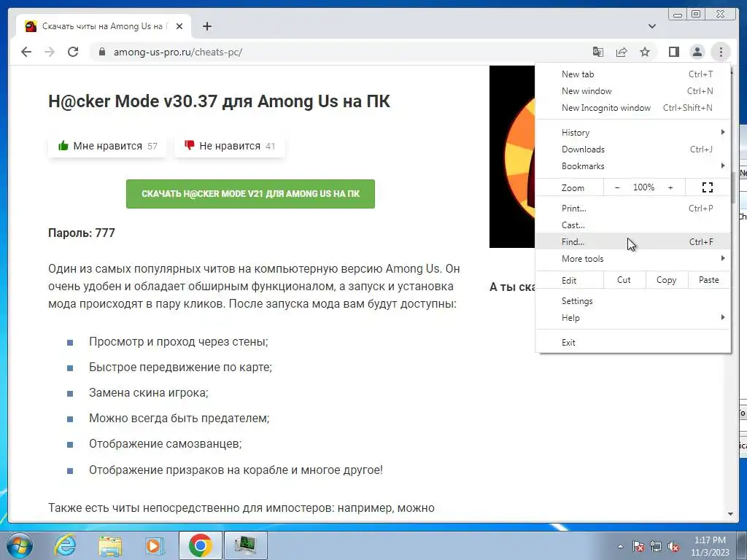The image size is (747, 560).
Task: Reload the page with refresh icon
Action: 73,52
